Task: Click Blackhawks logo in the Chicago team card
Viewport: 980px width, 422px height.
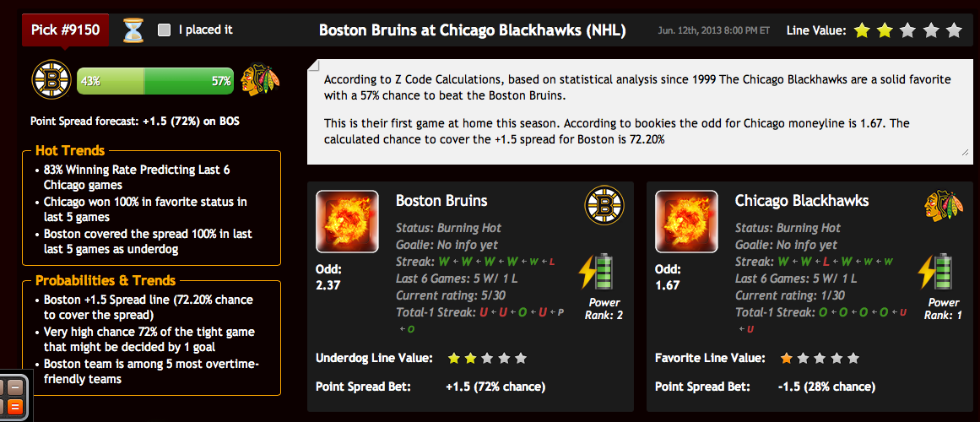Action: pos(944,206)
